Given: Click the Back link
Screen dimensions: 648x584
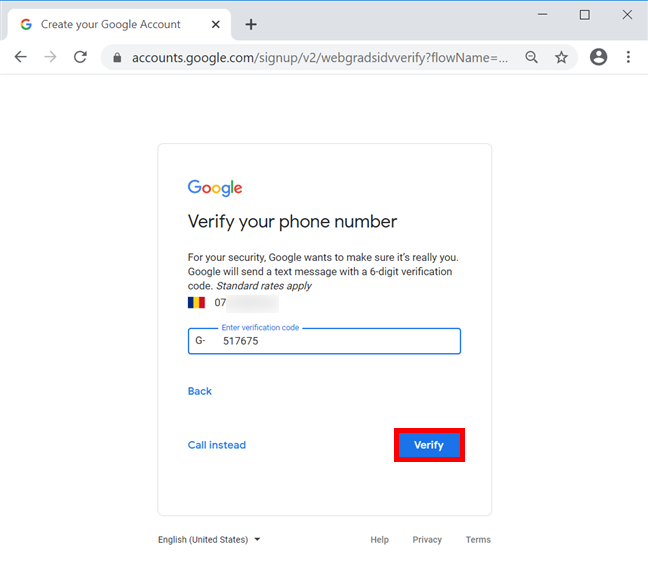Looking at the screenshot, I should [x=200, y=391].
